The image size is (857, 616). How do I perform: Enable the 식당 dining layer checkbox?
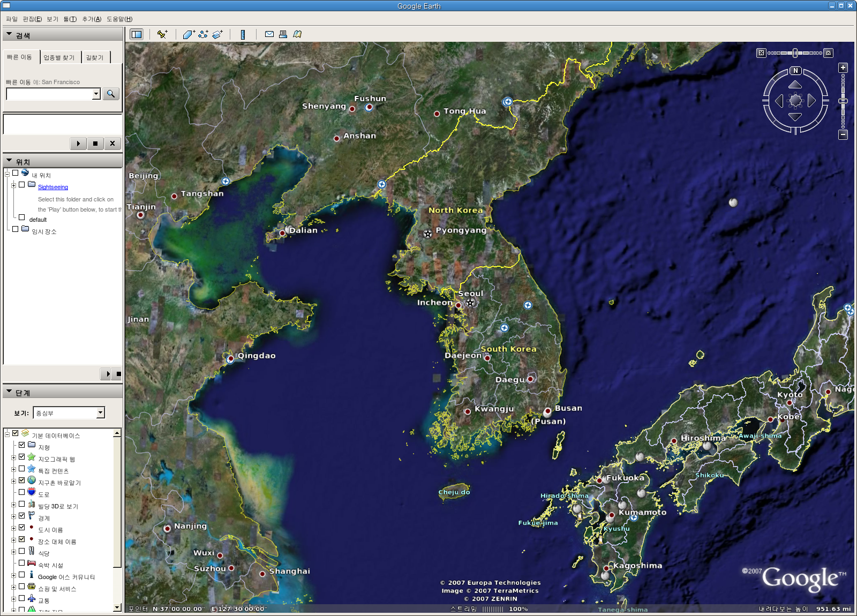(22, 551)
